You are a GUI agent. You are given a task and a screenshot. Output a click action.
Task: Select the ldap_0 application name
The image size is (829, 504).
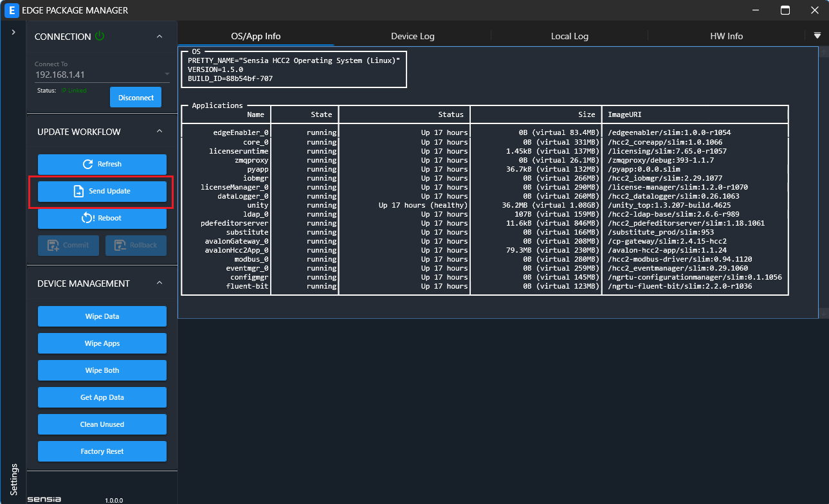tap(255, 213)
